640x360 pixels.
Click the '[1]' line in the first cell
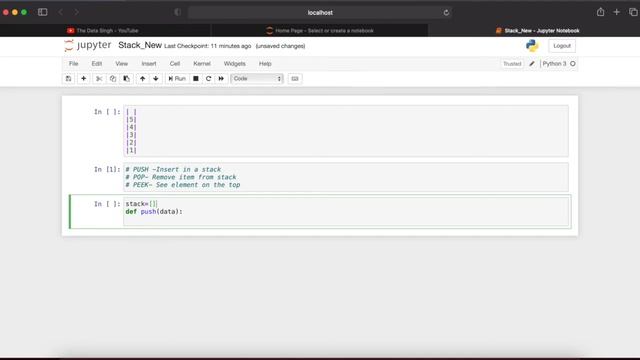(x=131, y=151)
